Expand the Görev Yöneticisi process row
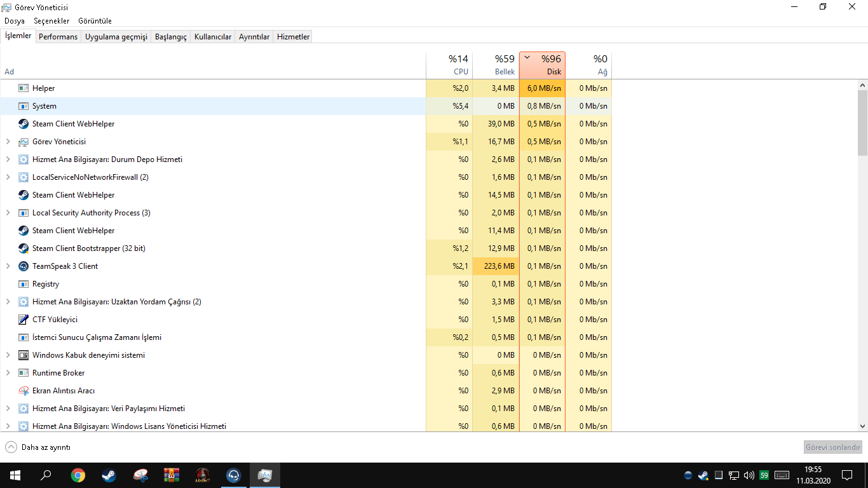The width and height of the screenshot is (868, 488). (8, 142)
